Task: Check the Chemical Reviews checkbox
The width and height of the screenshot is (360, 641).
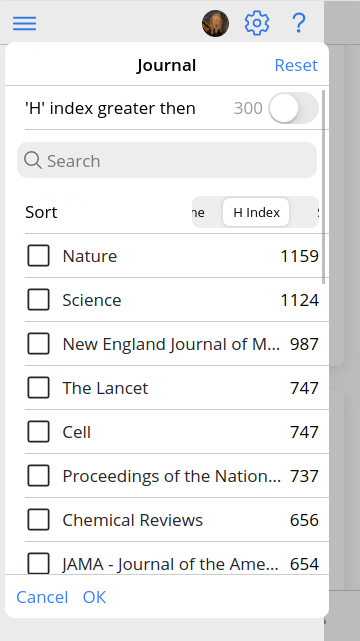Action: pyautogui.click(x=38, y=520)
